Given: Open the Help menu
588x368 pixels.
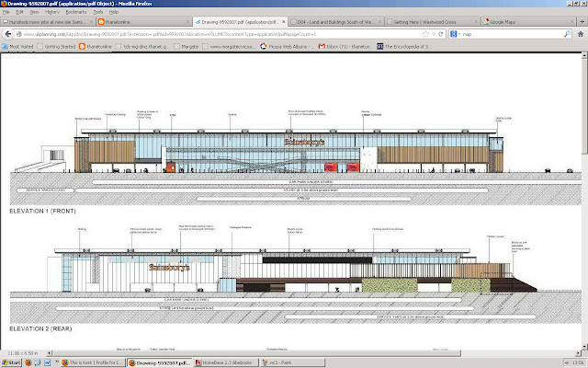Looking at the screenshot, I should [x=114, y=12].
